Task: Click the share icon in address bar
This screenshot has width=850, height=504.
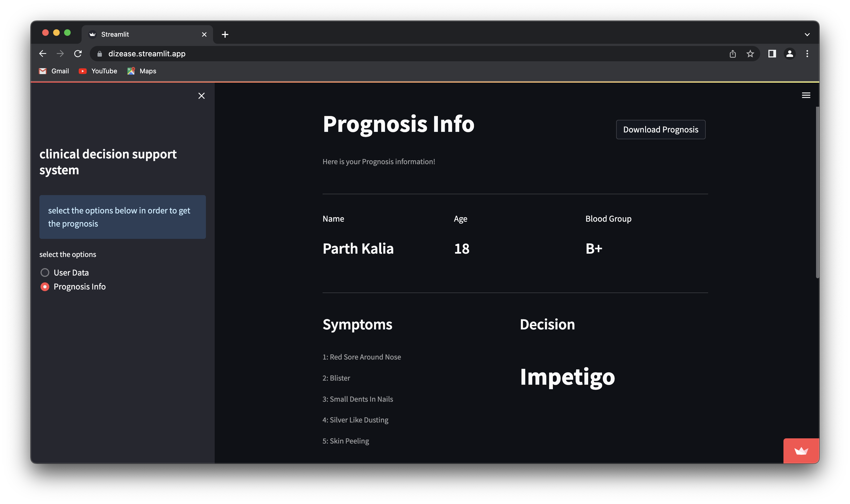Action: 733,53
